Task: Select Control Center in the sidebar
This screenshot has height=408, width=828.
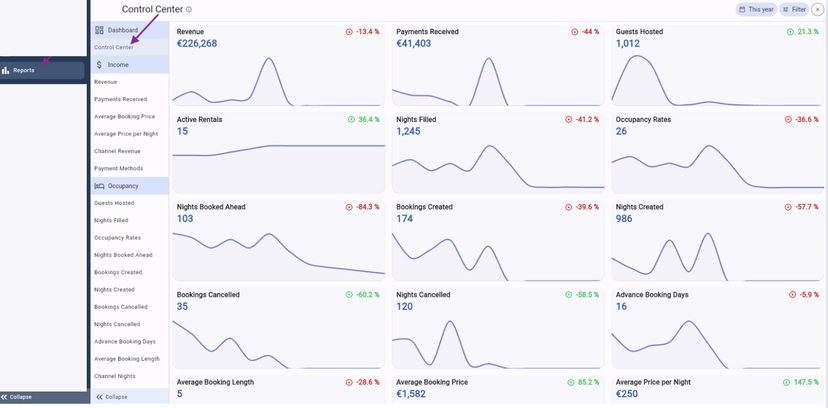Action: pos(113,47)
